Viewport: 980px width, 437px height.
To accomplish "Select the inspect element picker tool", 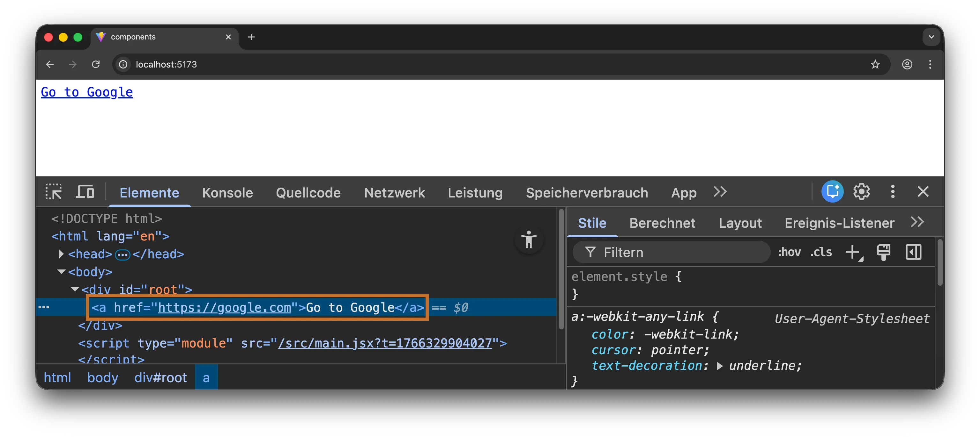I will click(54, 192).
